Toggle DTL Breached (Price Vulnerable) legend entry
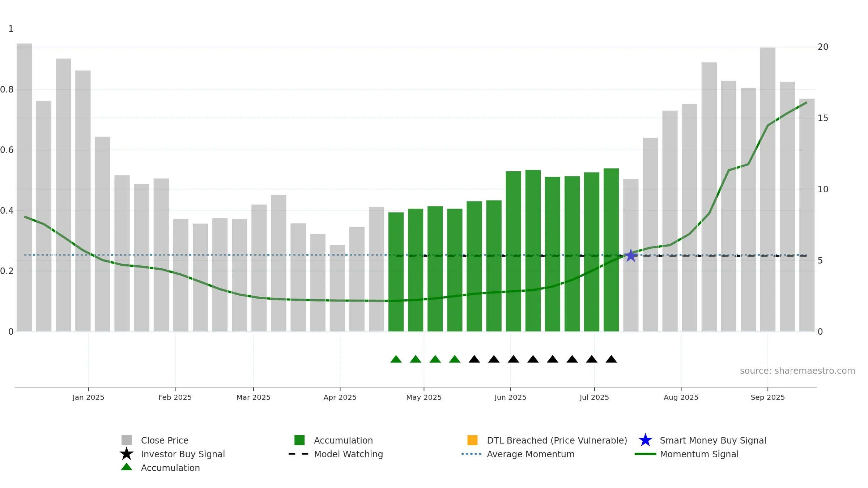Image resolution: width=868 pixels, height=488 pixels. pyautogui.click(x=547, y=440)
